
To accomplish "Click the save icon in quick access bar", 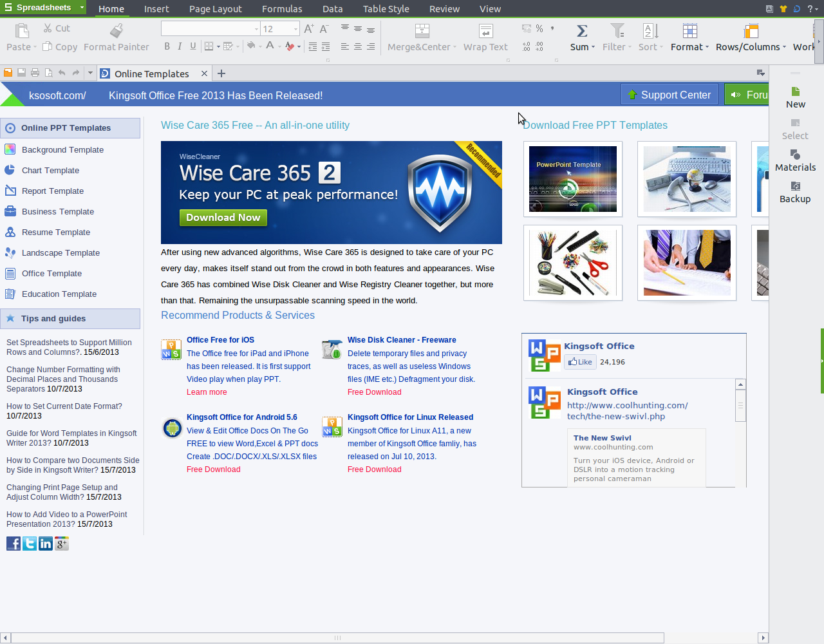I will point(21,73).
